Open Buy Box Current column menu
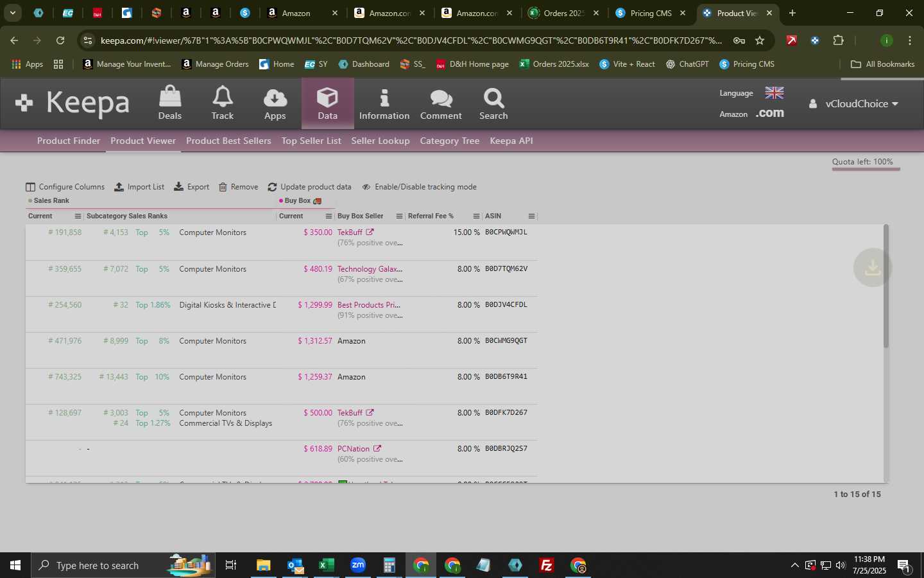Image resolution: width=924 pixels, height=578 pixels. pyautogui.click(x=329, y=216)
